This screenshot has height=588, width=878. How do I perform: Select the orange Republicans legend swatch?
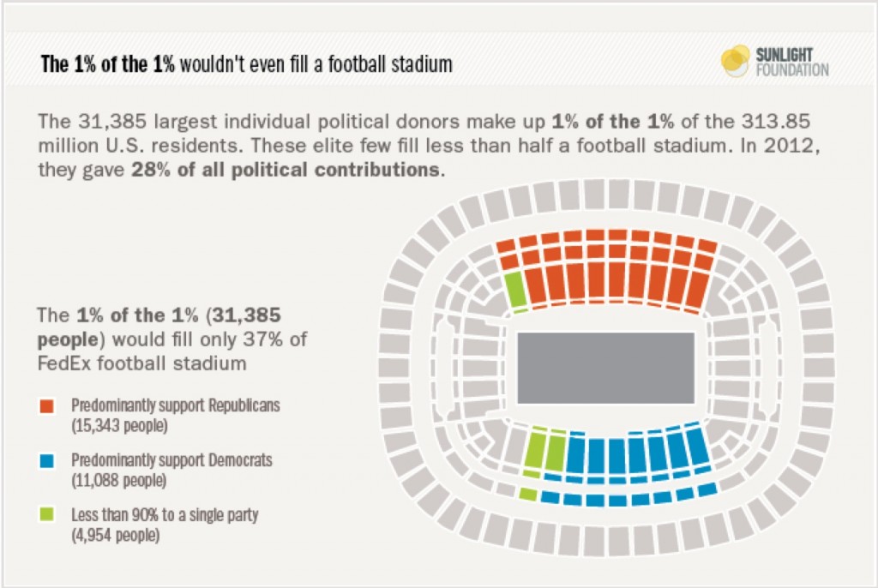coord(48,405)
